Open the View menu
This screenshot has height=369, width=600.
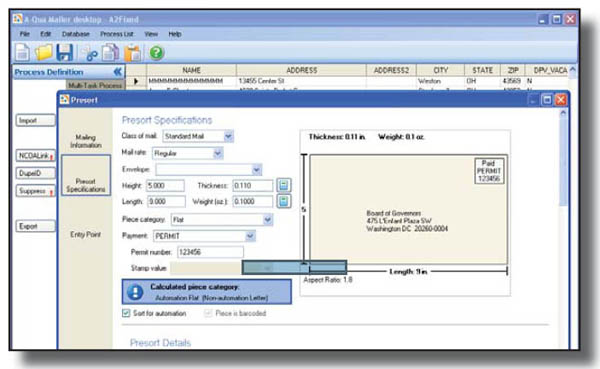tap(151, 34)
